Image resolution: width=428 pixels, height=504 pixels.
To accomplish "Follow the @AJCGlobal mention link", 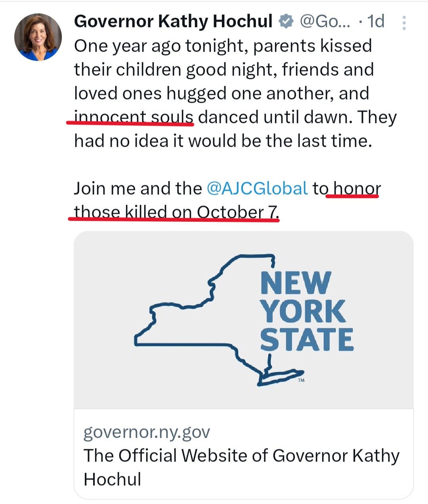I will click(257, 188).
